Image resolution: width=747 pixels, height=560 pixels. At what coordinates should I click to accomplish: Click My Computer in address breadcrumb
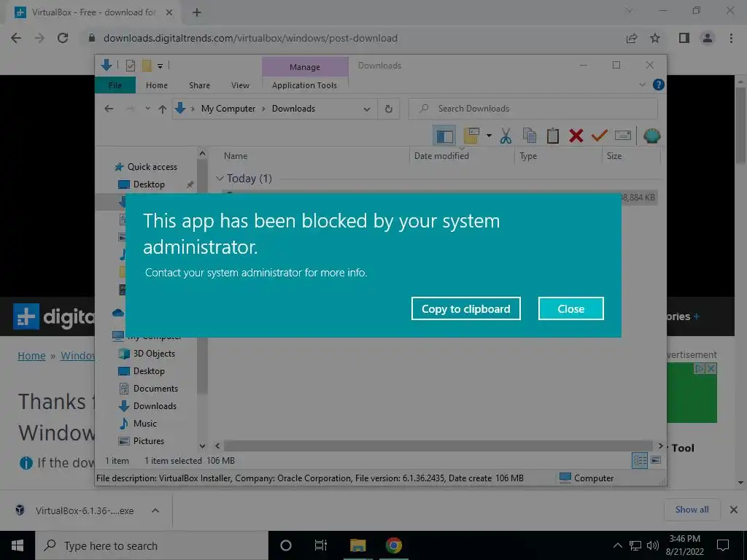pos(228,109)
